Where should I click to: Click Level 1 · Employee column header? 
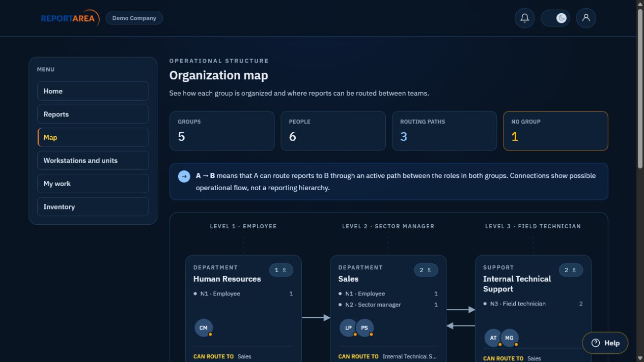[243, 226]
